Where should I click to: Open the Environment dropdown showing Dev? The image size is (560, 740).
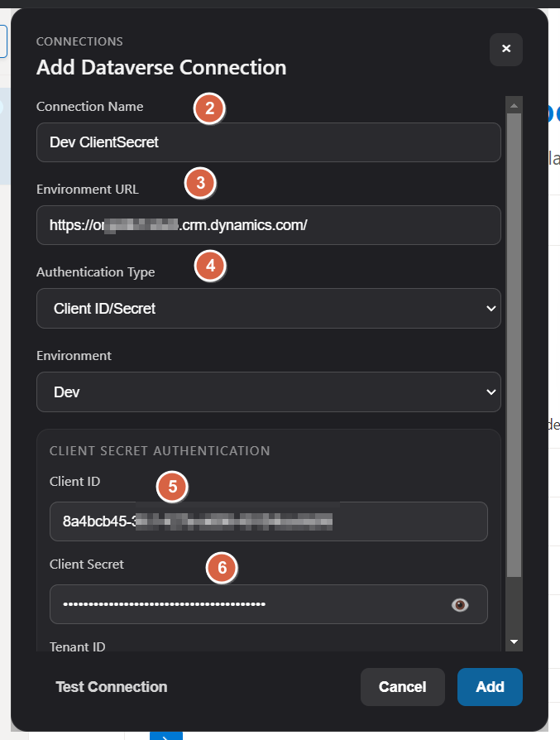click(x=269, y=391)
